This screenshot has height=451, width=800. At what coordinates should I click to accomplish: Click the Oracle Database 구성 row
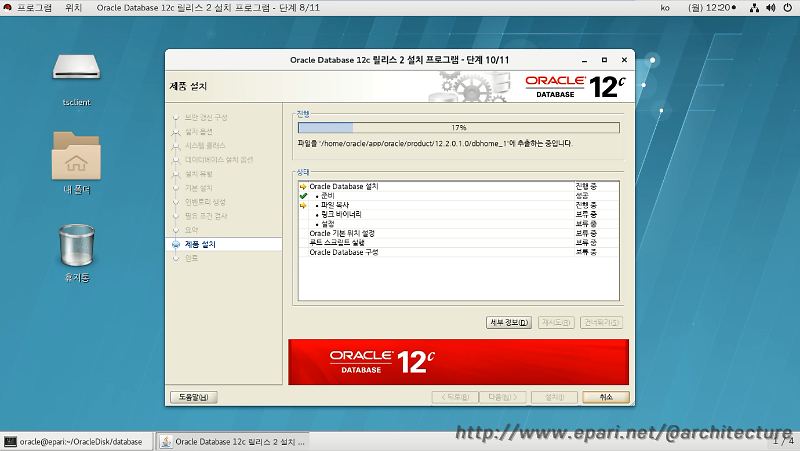point(459,252)
